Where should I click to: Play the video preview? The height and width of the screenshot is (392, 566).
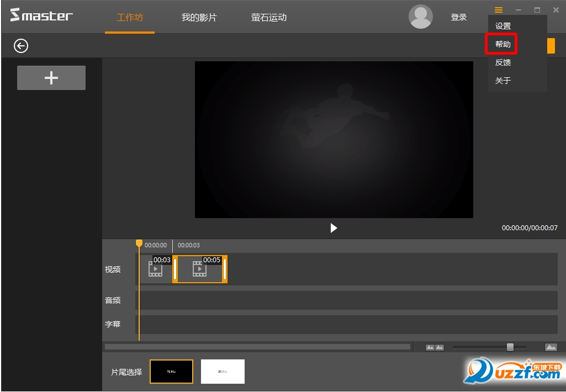tap(334, 228)
